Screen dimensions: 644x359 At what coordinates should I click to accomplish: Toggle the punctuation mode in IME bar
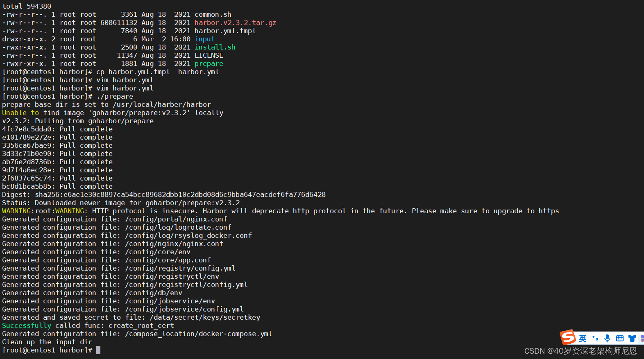[595, 338]
